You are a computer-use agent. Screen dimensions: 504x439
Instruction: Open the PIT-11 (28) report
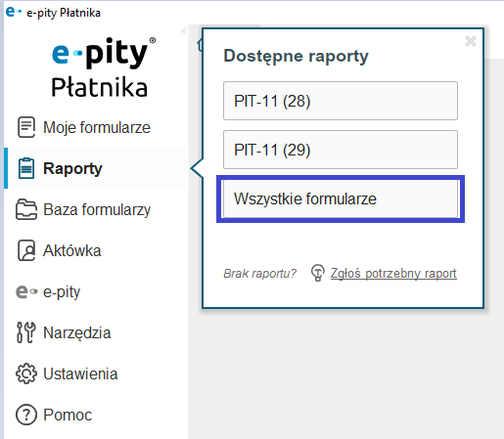[x=341, y=101]
